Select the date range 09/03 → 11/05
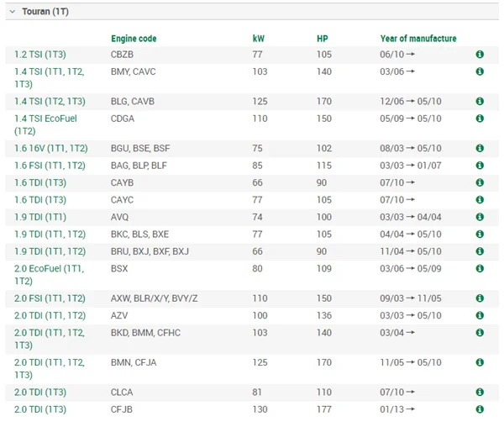Screen dimensions: 504x427 [411, 298]
